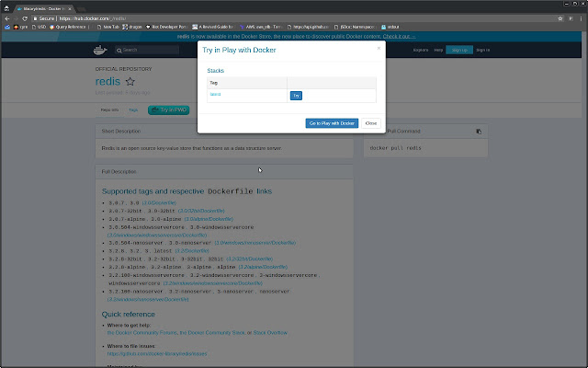588x368 pixels.
Task: Go back with the browser back arrow
Action: click(x=7, y=18)
